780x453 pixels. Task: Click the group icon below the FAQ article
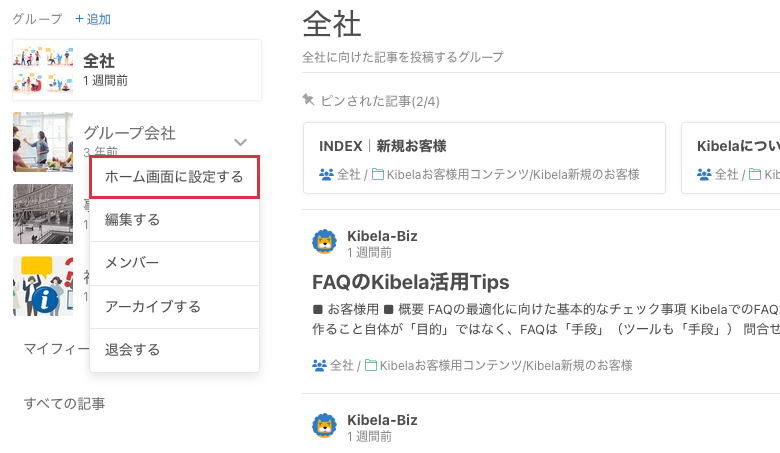click(319, 366)
